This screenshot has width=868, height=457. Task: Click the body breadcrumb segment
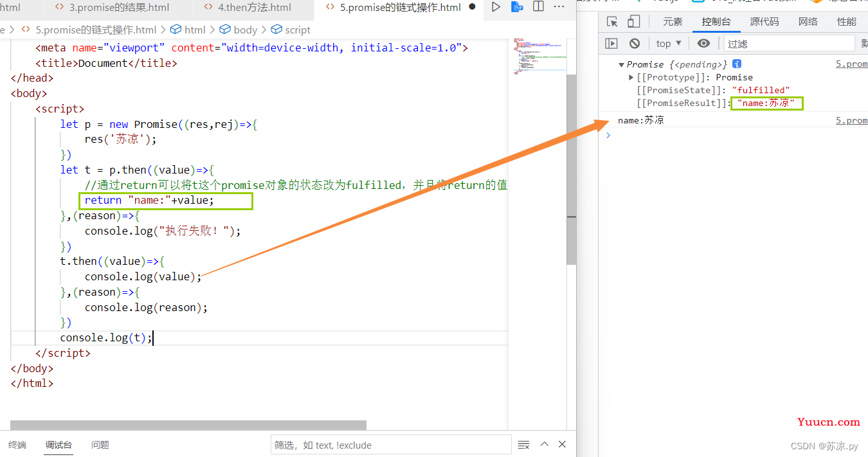click(x=239, y=30)
